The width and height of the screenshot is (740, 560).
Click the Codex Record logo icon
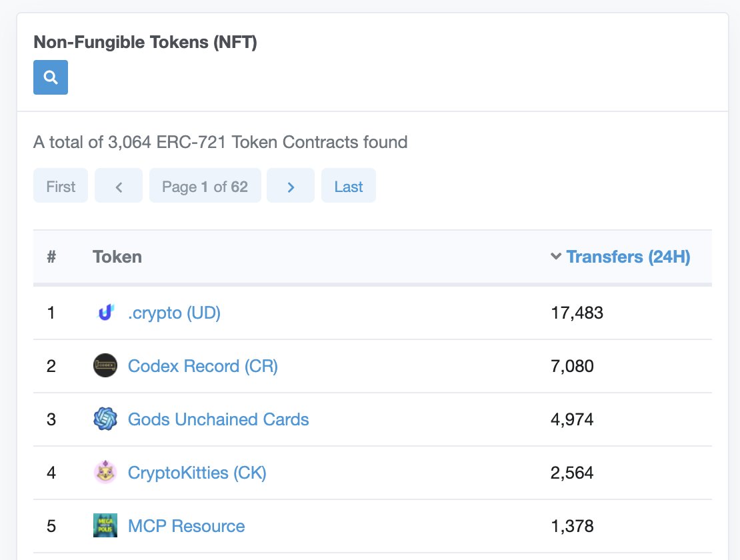click(105, 365)
